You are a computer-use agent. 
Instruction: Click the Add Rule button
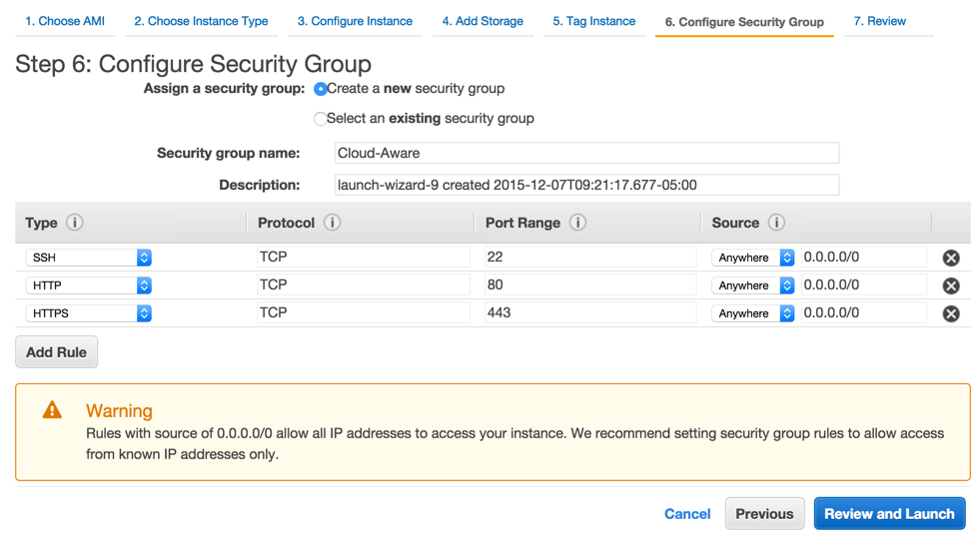[57, 352]
